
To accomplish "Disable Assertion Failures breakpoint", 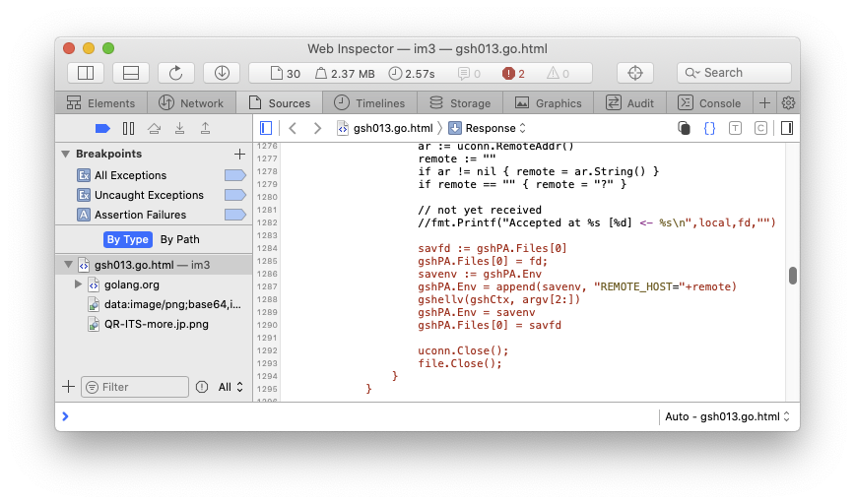I will [x=234, y=215].
